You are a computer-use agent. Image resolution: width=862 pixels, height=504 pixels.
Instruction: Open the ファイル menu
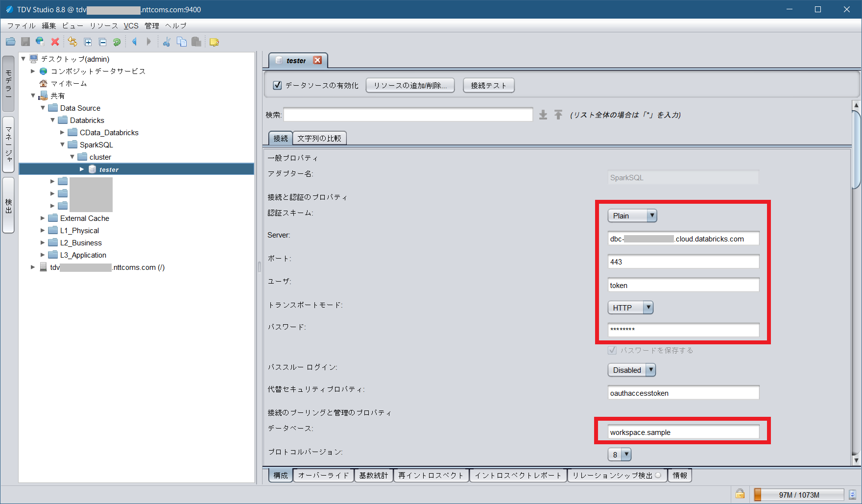(21, 25)
